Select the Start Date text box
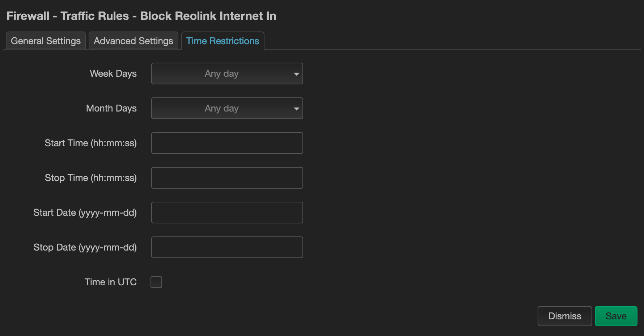The width and height of the screenshot is (644, 336). [227, 213]
